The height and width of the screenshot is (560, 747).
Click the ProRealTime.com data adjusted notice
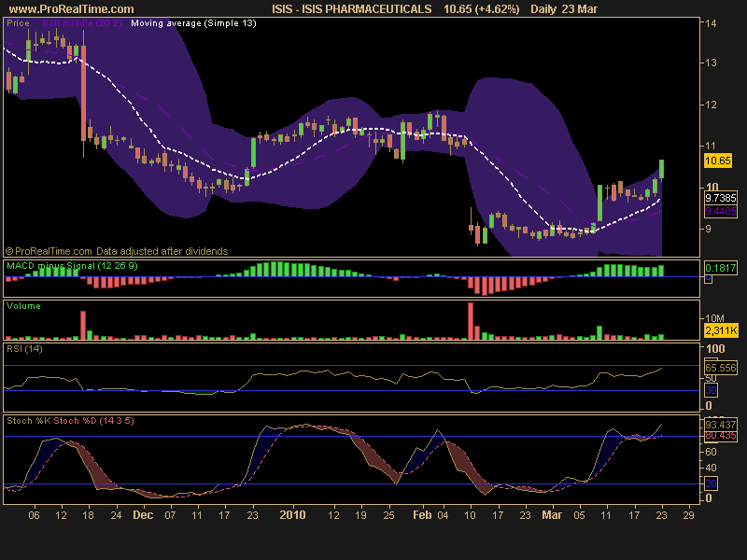pyautogui.click(x=117, y=251)
